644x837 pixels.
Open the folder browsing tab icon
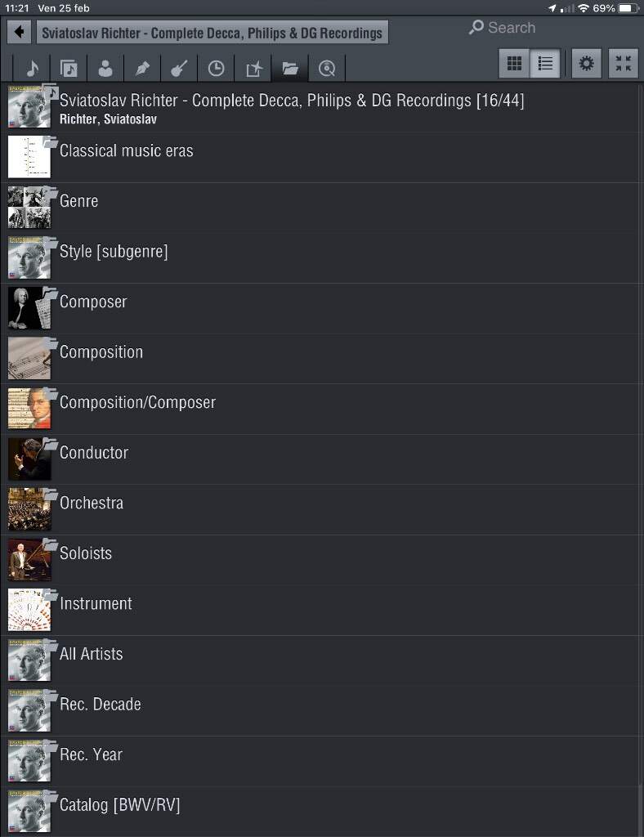point(290,69)
